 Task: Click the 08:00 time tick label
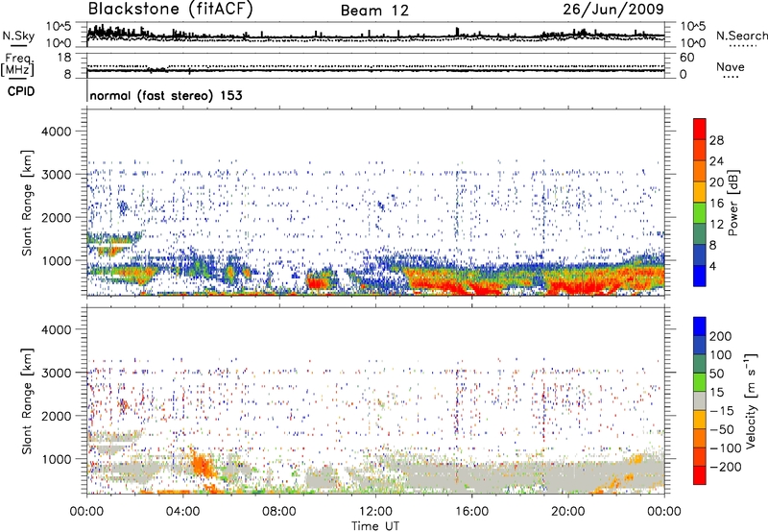coord(279,512)
